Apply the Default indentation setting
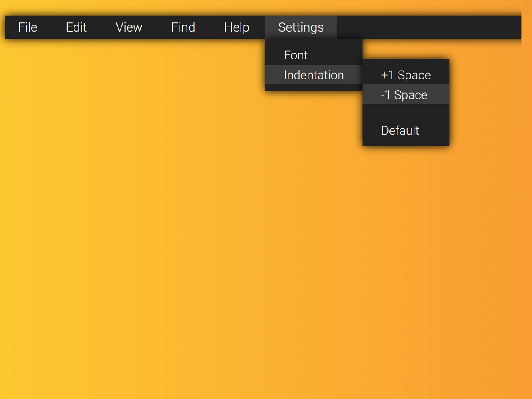 pos(400,131)
